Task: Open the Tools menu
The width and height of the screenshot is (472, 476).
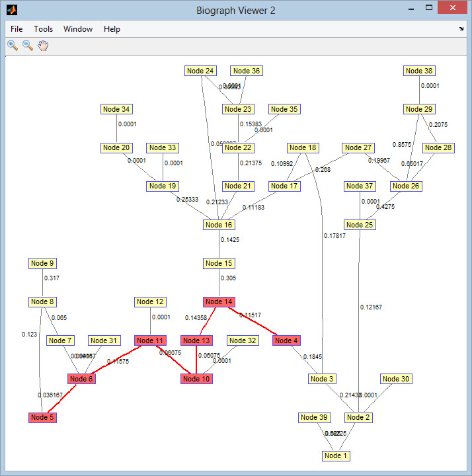Action: point(44,29)
